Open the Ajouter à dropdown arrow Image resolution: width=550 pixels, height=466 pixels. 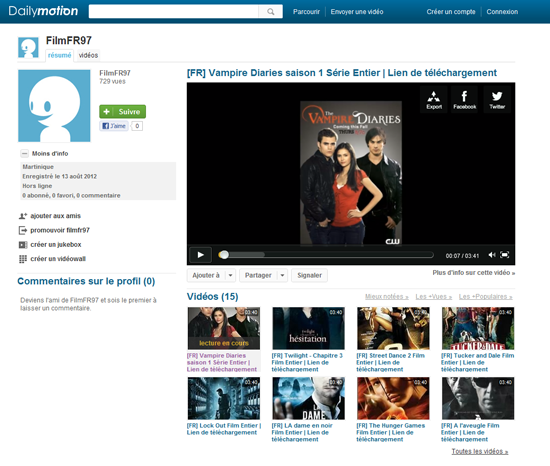click(x=230, y=276)
